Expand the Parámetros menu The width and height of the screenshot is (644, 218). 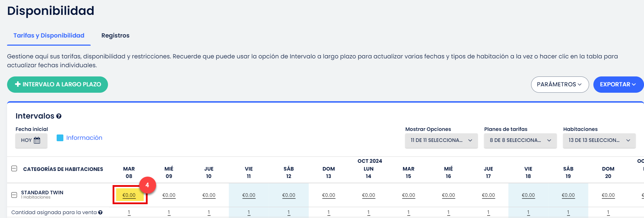pos(559,84)
